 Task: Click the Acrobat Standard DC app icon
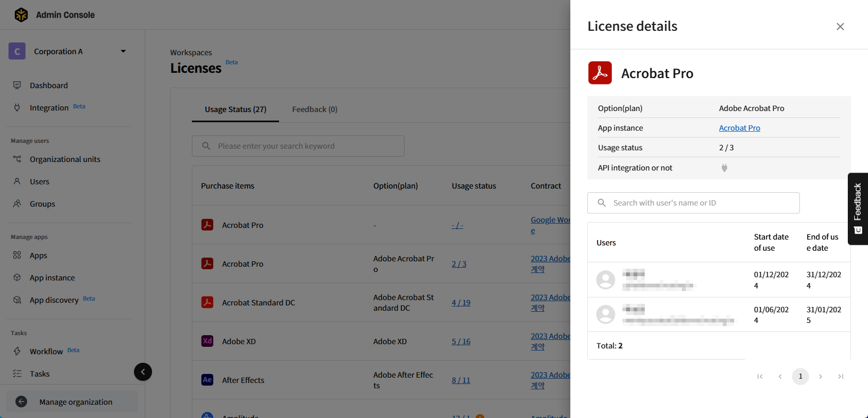click(x=207, y=302)
